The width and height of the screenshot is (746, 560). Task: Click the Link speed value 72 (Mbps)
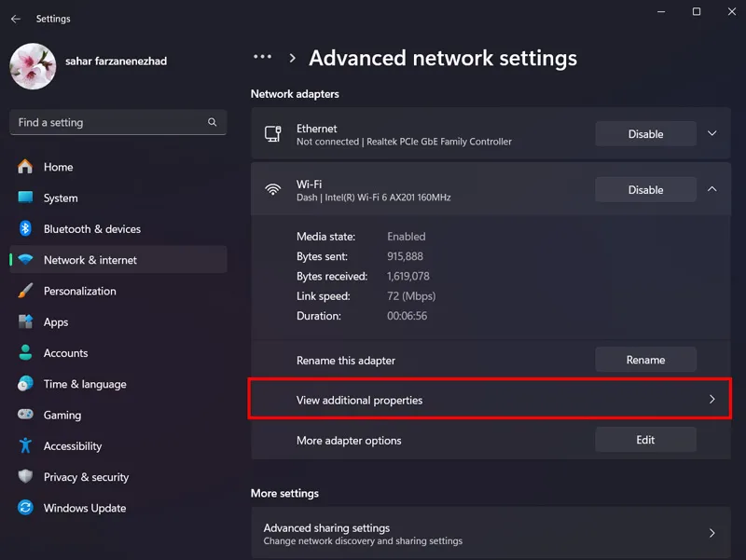[411, 296]
